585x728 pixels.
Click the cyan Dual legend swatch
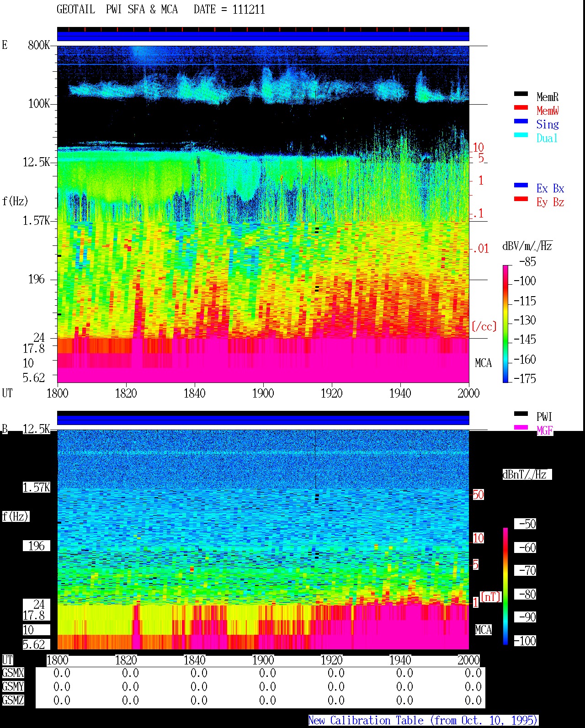coord(521,135)
